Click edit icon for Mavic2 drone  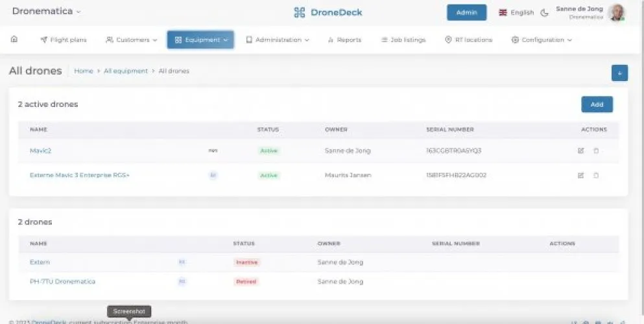[580, 150]
